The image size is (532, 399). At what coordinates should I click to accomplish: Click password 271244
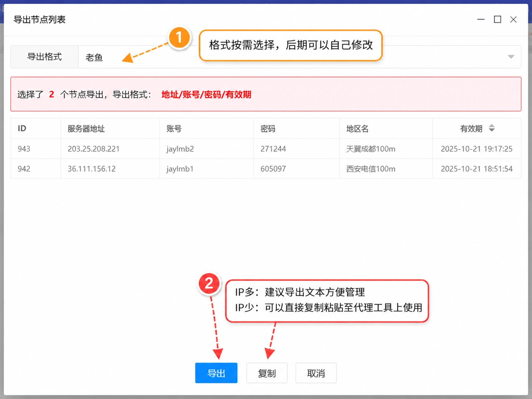coord(273,149)
